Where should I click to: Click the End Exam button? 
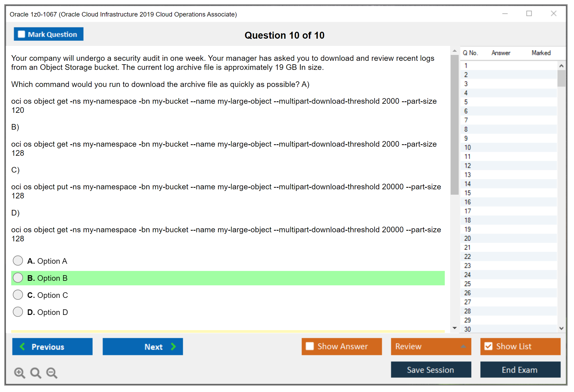tap(520, 370)
